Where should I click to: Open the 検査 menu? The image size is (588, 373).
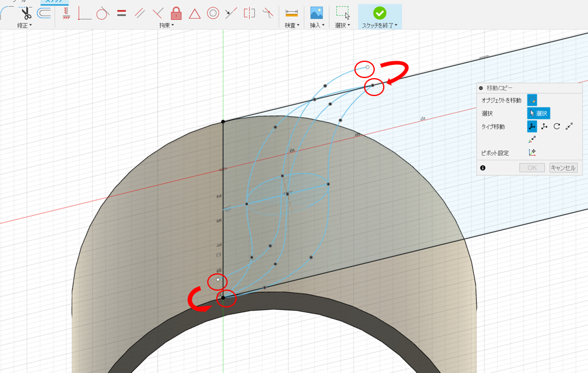(x=292, y=25)
